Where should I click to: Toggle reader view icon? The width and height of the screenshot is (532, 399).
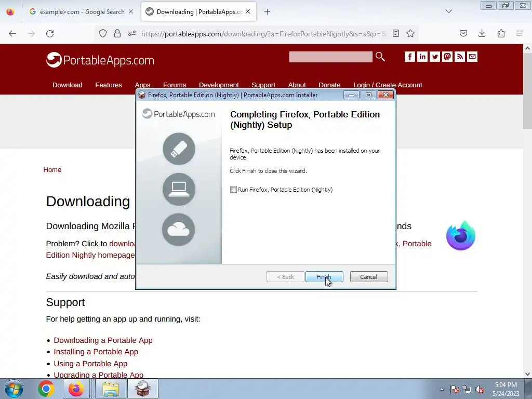coord(395,33)
